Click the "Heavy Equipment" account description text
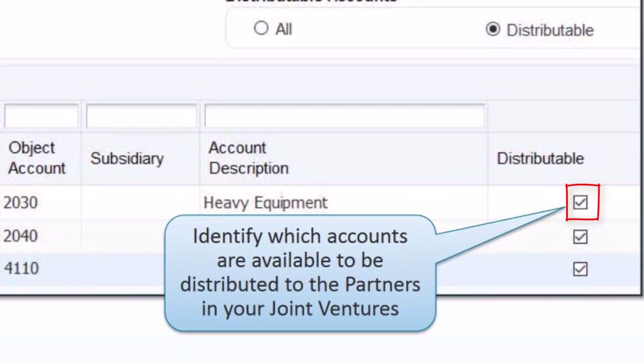644x362 pixels. (265, 202)
